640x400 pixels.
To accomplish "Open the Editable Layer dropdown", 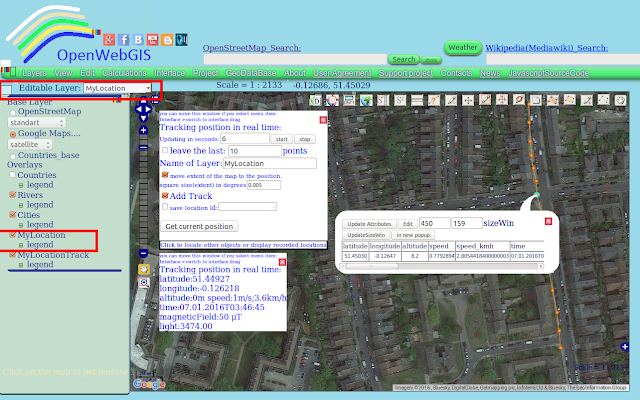I will [x=118, y=88].
